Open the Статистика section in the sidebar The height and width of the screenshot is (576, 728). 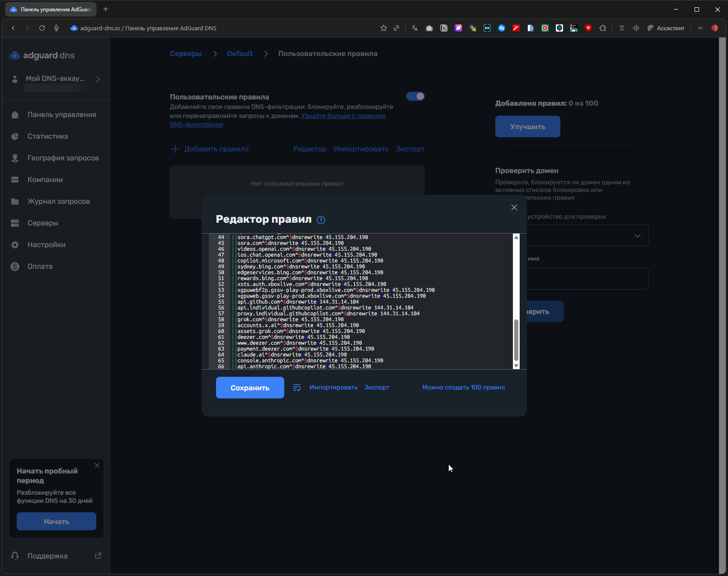47,136
